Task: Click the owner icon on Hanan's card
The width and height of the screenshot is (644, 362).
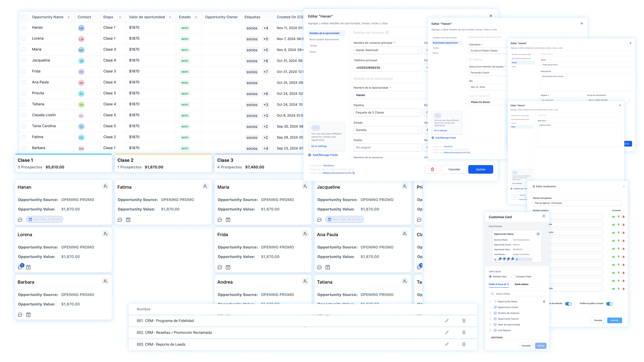Action: pos(105,186)
